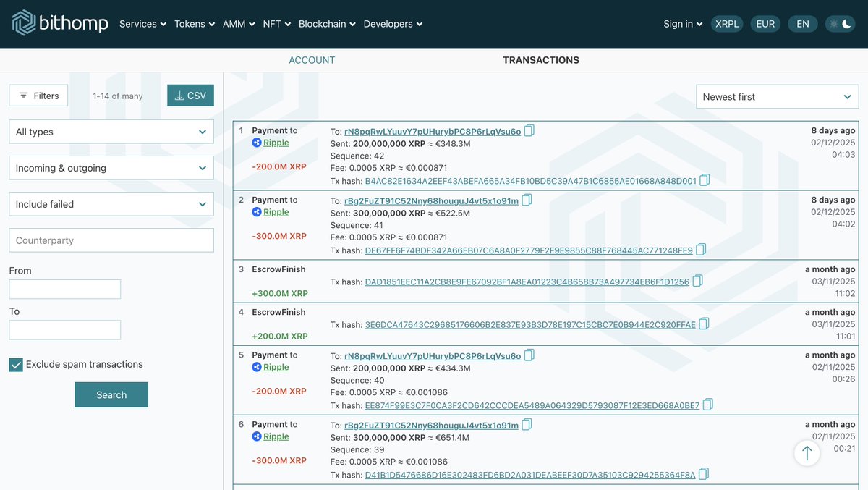Screen dimensions: 868x490
Task: Expand the Blockchain menu
Action: (x=327, y=24)
